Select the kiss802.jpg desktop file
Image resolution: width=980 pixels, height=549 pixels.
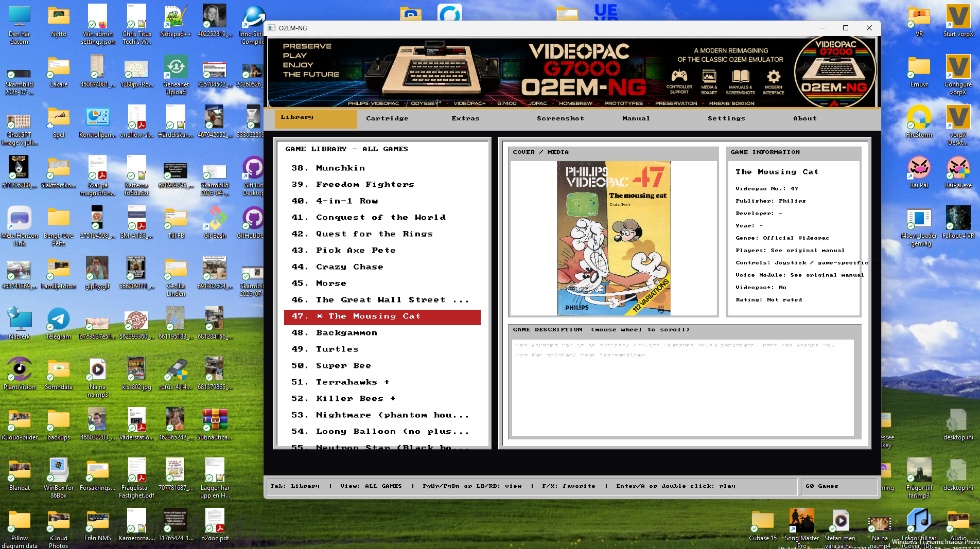tap(136, 375)
